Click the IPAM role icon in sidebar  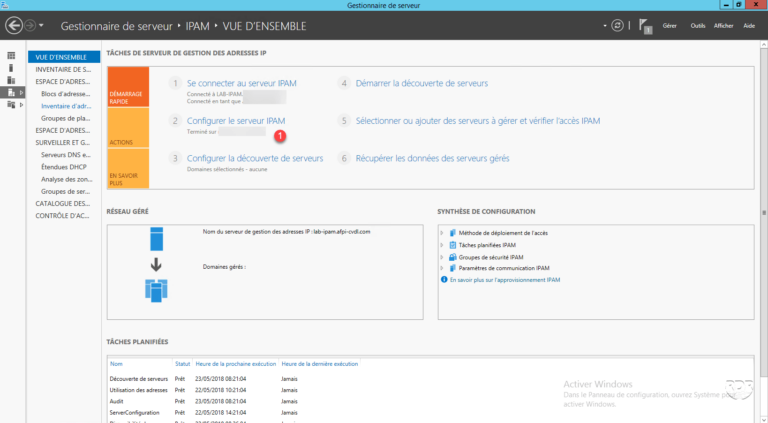11,92
